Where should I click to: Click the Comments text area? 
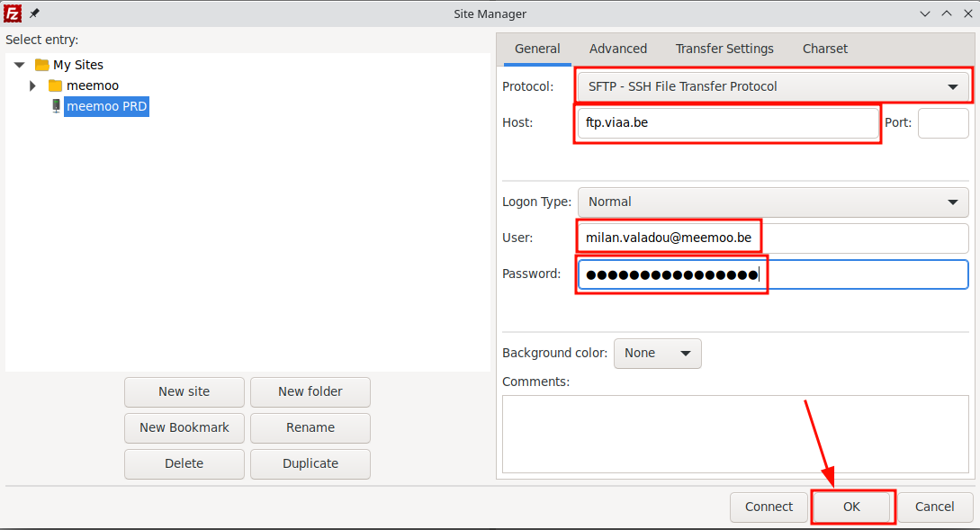(735, 434)
